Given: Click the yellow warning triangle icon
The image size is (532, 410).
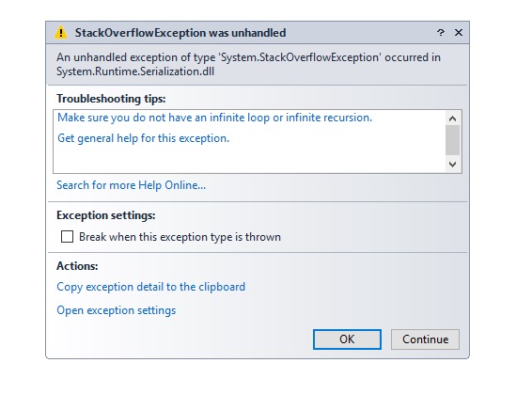Looking at the screenshot, I should point(61,33).
